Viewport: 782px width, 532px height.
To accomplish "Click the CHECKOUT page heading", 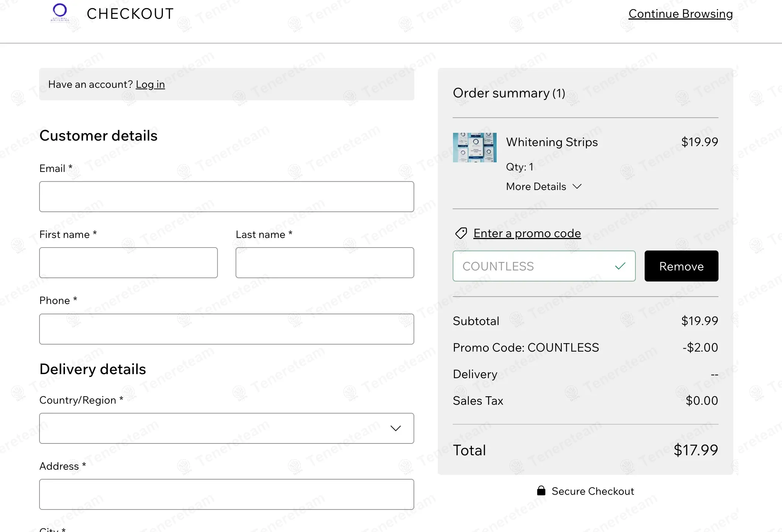I will (x=130, y=14).
